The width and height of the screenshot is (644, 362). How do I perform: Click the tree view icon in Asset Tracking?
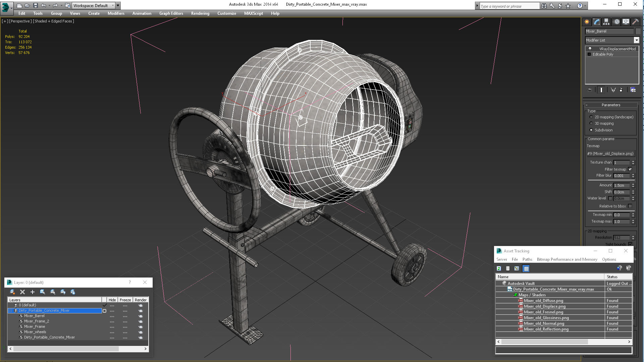pyautogui.click(x=517, y=268)
